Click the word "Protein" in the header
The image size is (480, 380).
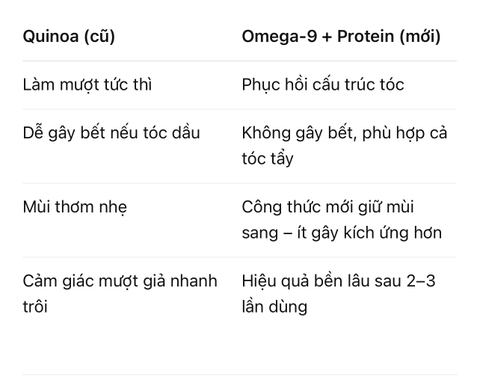[365, 36]
